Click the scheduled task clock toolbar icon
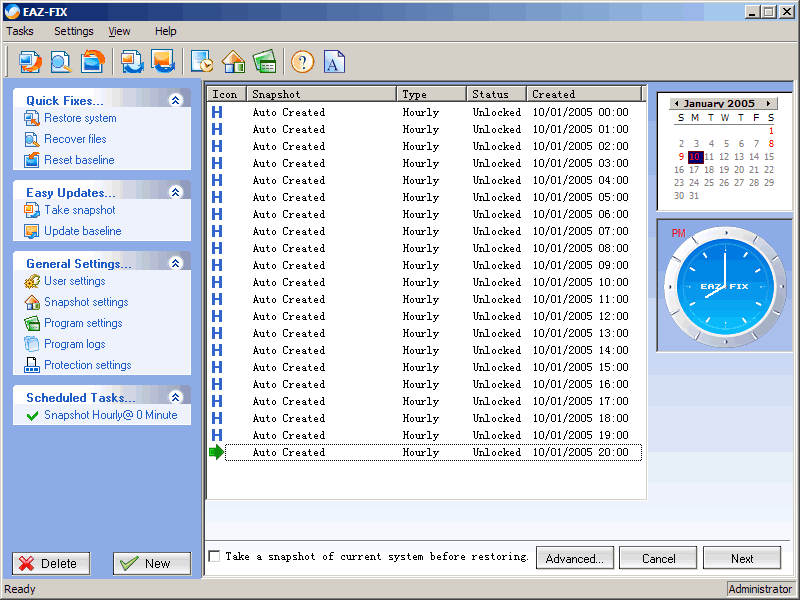The image size is (800, 600). [x=202, y=62]
